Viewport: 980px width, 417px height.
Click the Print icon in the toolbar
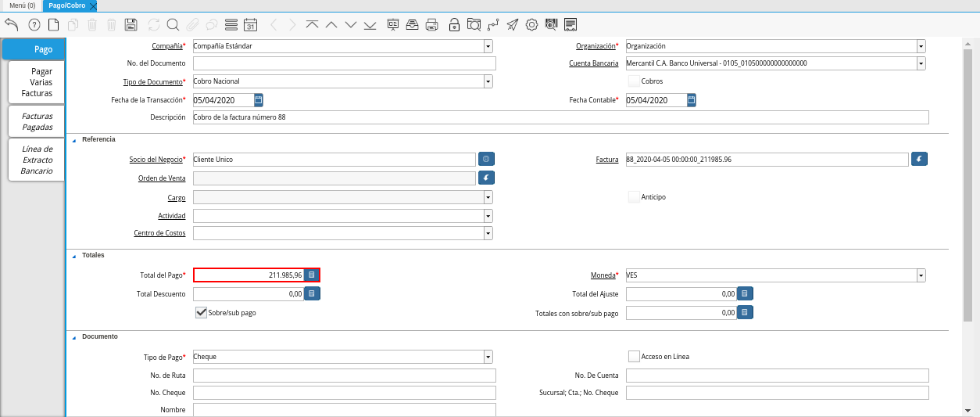click(431, 24)
